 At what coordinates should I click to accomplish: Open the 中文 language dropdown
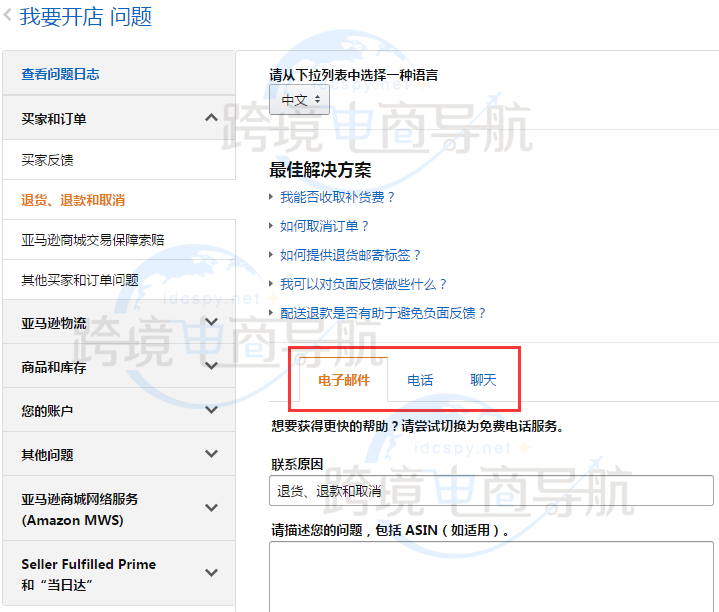(x=299, y=99)
